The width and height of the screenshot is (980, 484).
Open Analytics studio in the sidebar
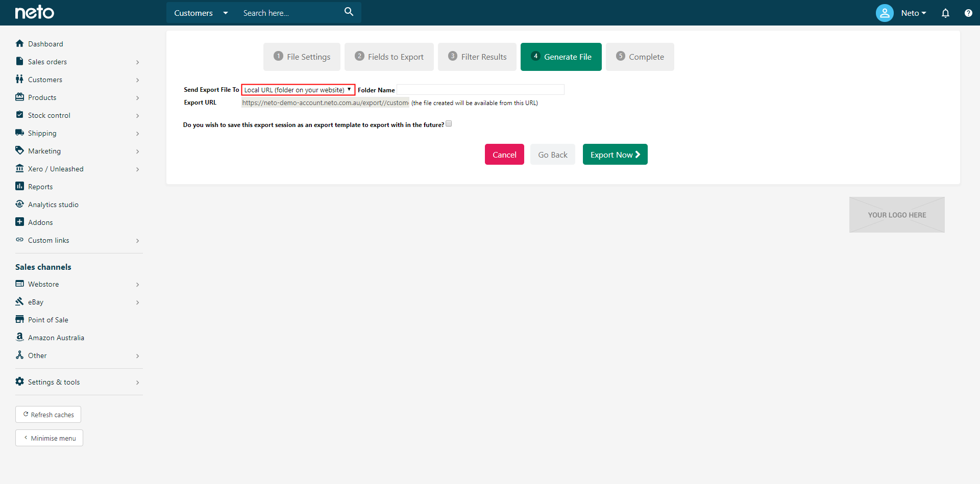point(53,205)
